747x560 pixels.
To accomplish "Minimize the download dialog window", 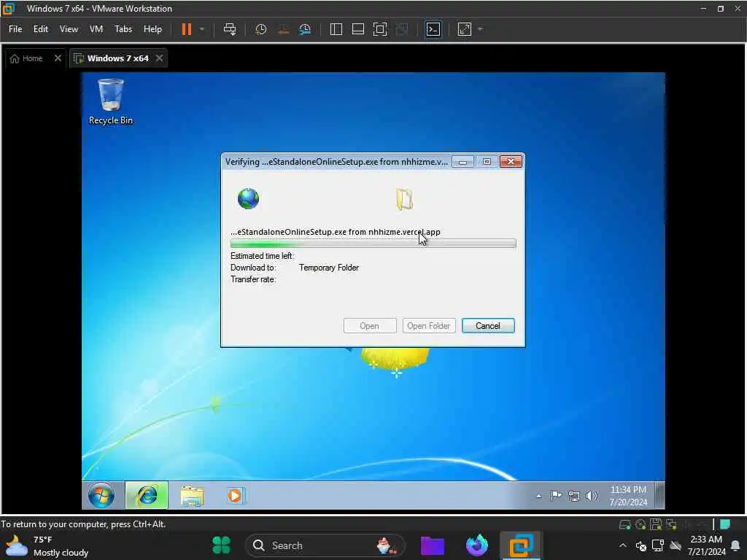I will point(462,162).
